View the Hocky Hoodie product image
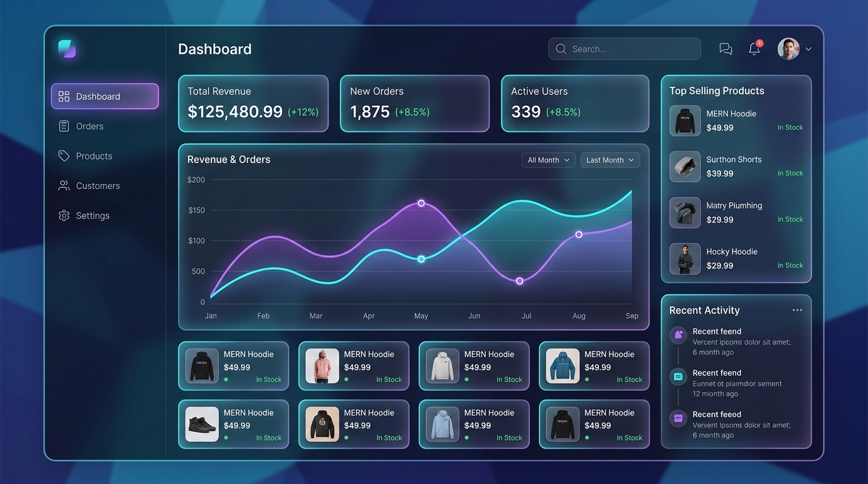The width and height of the screenshot is (868, 484). pos(685,258)
